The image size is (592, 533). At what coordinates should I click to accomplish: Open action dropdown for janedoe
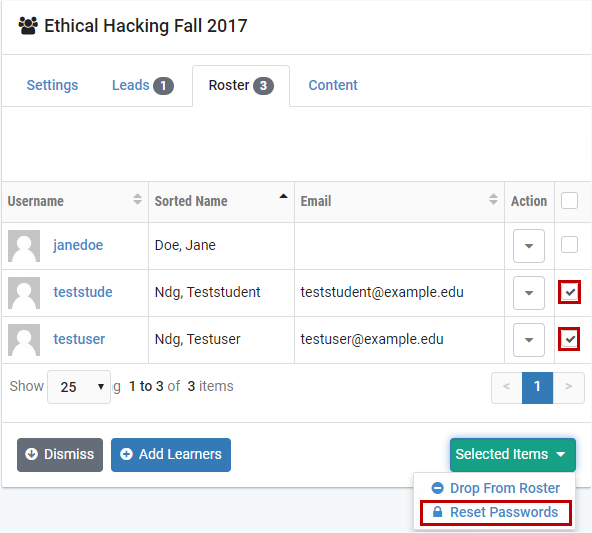pos(529,246)
